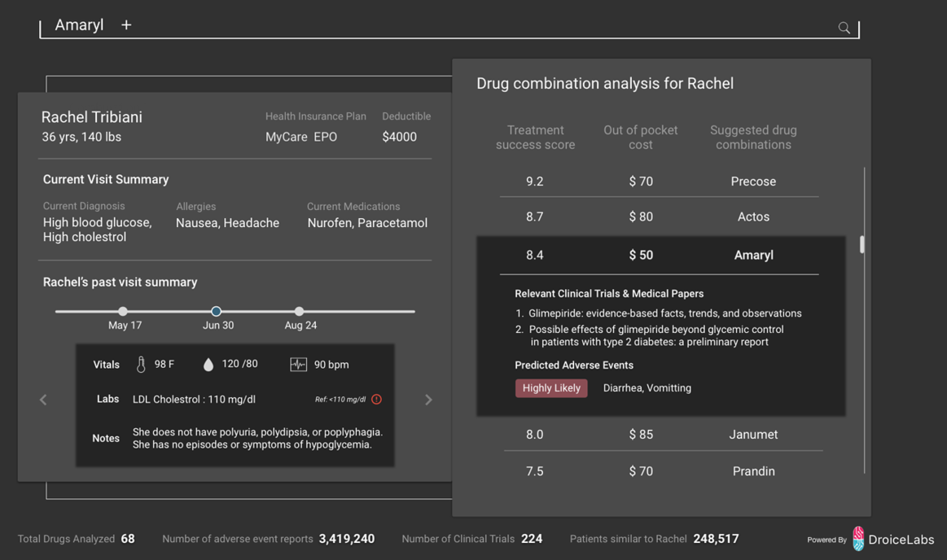
Task: Click the patient name Rachel Tribiani
Action: (x=92, y=117)
